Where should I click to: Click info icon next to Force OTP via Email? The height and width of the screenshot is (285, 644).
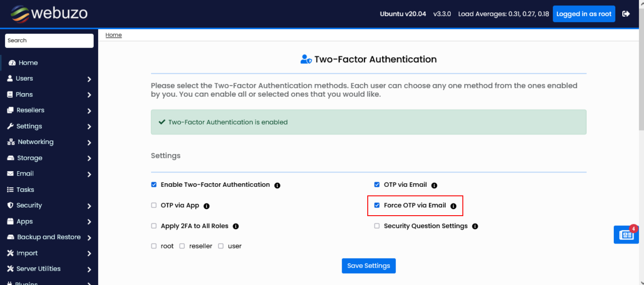453,206
